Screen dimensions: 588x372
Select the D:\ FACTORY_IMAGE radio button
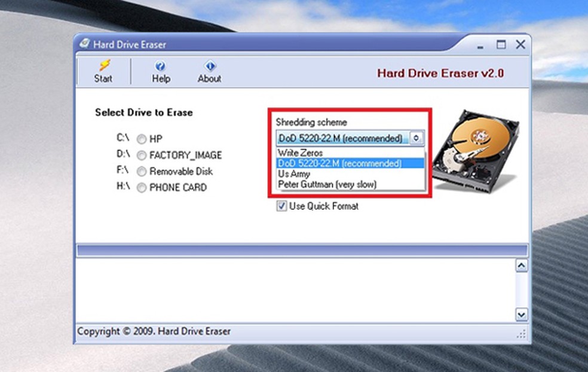pos(142,155)
